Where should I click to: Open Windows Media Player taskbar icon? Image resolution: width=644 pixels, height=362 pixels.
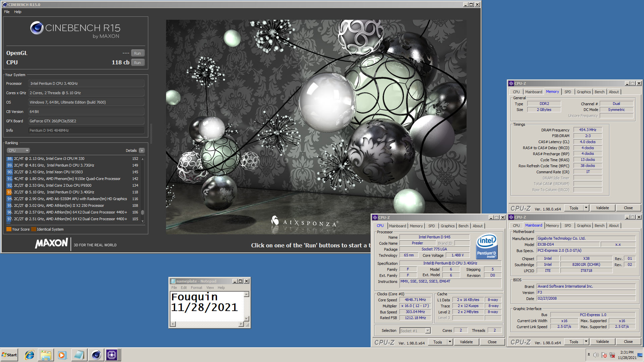point(62,355)
